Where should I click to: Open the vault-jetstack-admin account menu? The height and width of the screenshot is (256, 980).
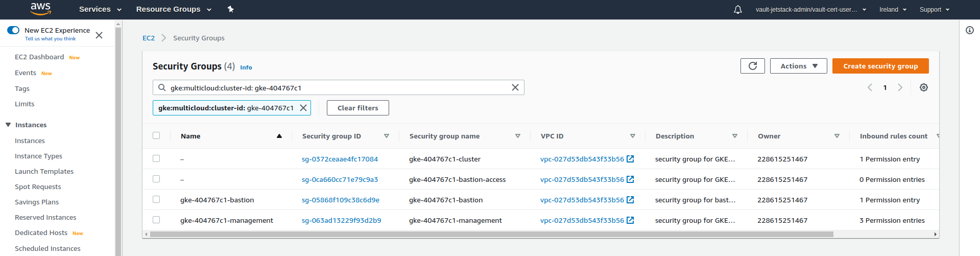click(x=811, y=9)
